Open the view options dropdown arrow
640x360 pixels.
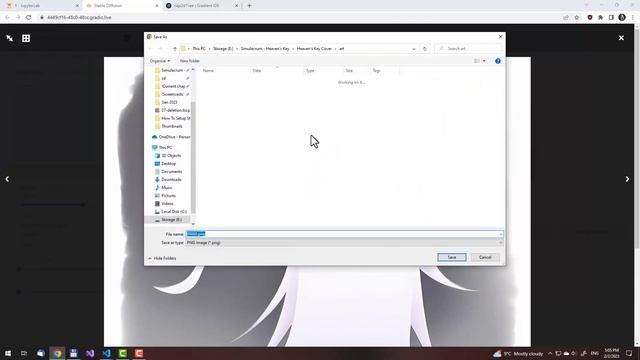(484, 61)
